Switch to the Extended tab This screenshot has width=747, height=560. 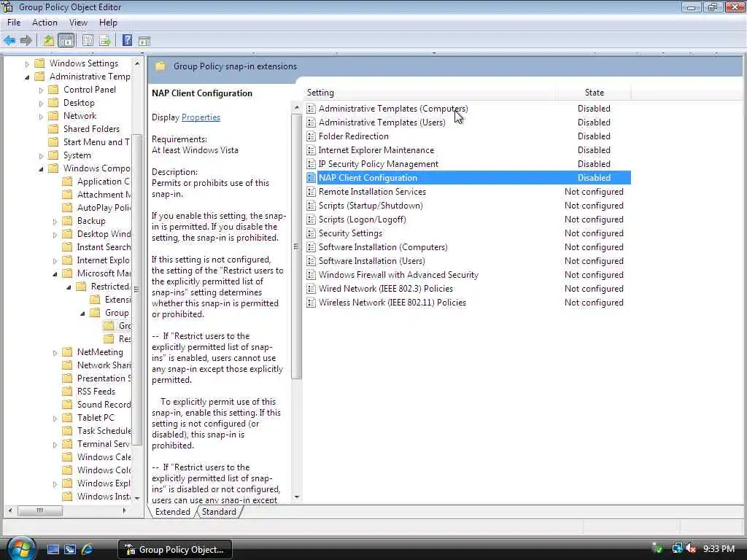(172, 512)
